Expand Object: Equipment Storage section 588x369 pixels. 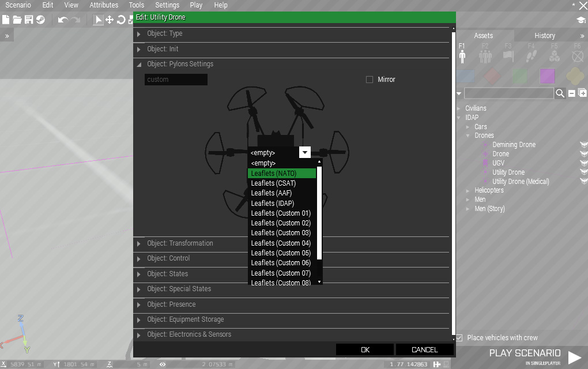pos(185,319)
